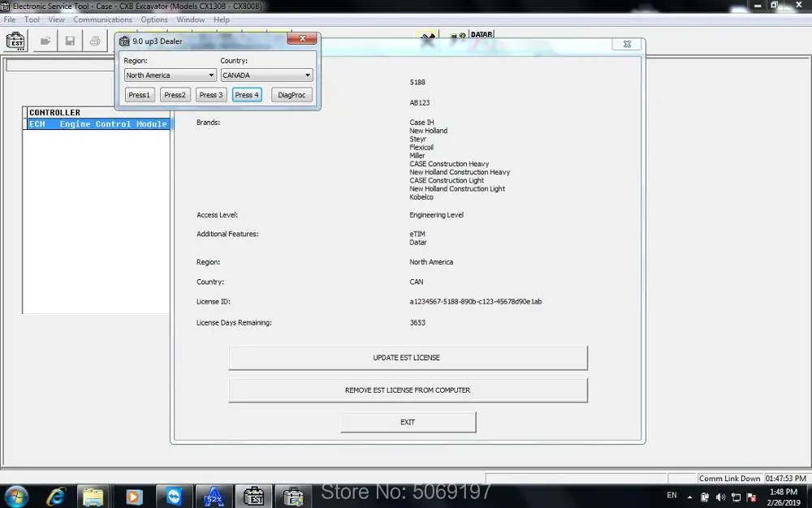Open the Window menu

click(191, 19)
